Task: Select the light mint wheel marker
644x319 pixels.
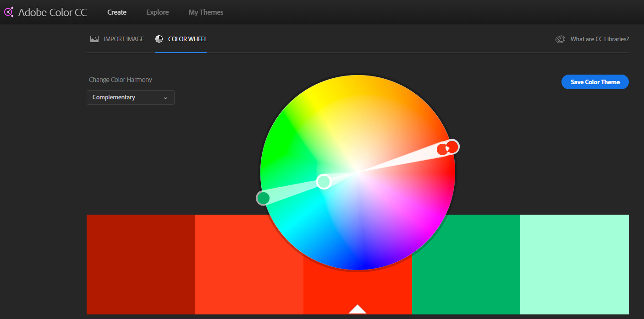Action: [324, 182]
